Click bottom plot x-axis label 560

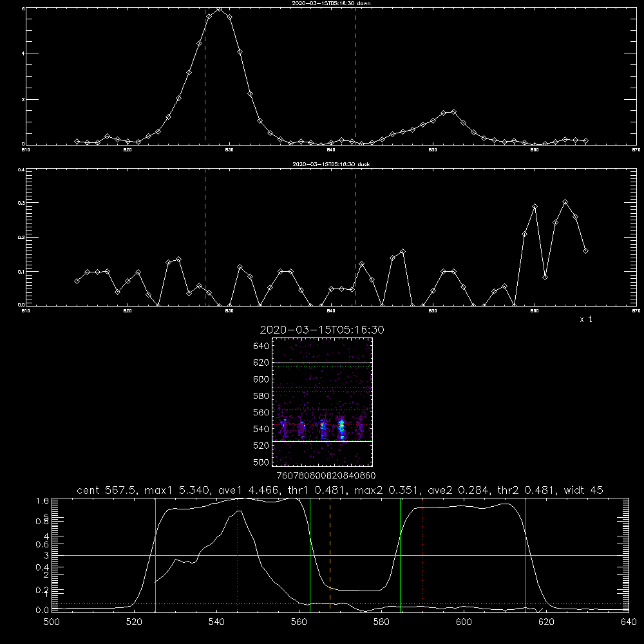point(299,622)
